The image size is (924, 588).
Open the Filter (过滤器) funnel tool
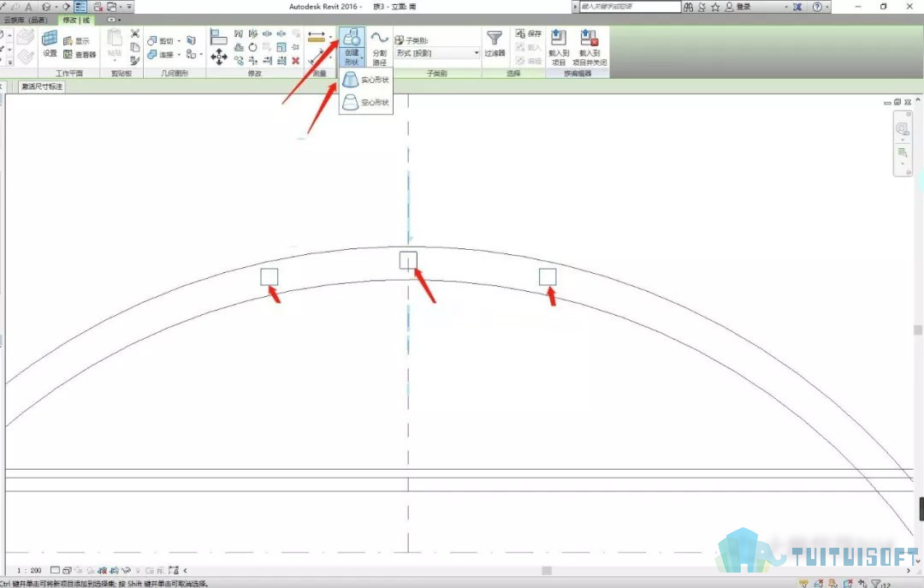[x=495, y=43]
